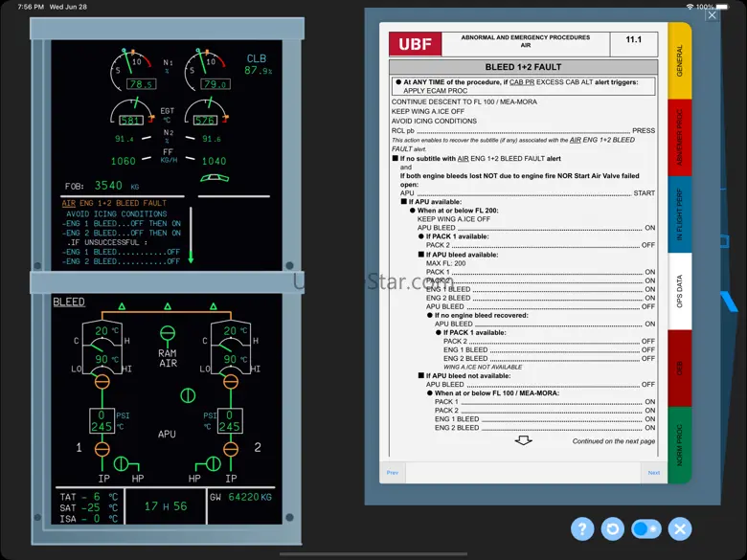747x560 pixels.
Task: Click the BLEED 1+2 FAULT title bar
Action: (x=523, y=67)
